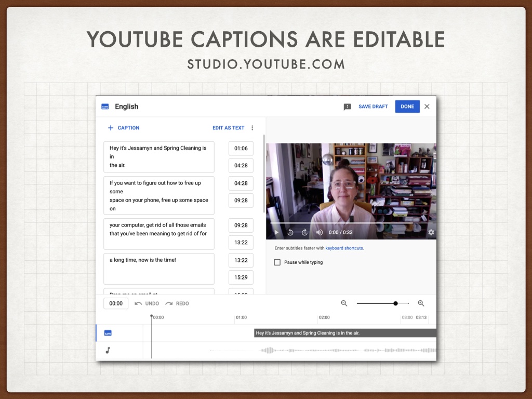
Task: Click the 09:28 end time of the second caption
Action: 241,200
